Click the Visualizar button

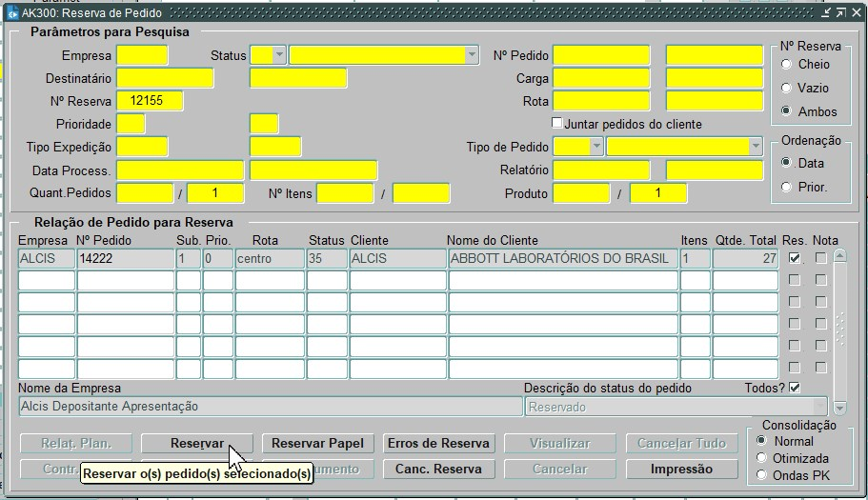[x=559, y=443]
